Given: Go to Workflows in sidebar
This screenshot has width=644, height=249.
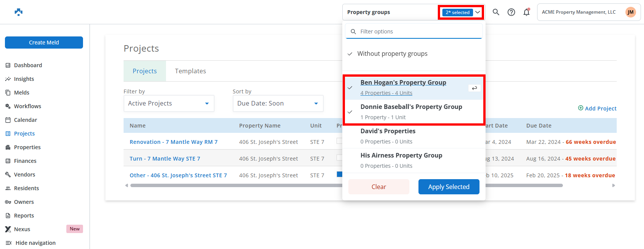Looking at the screenshot, I should coord(27,106).
